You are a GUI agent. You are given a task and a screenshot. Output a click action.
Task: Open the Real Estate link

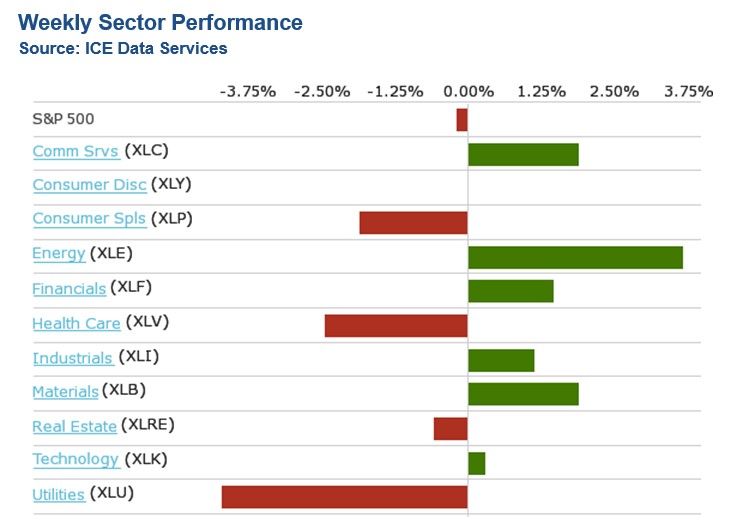pyautogui.click(x=74, y=426)
